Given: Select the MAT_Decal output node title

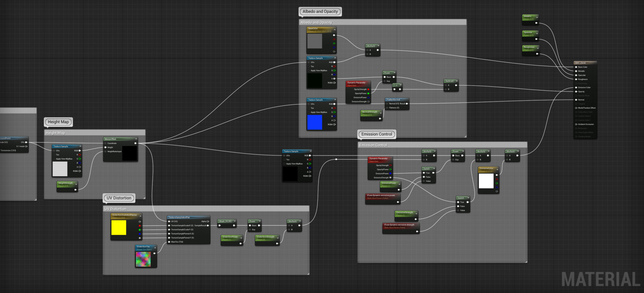Looking at the screenshot, I should (580, 63).
